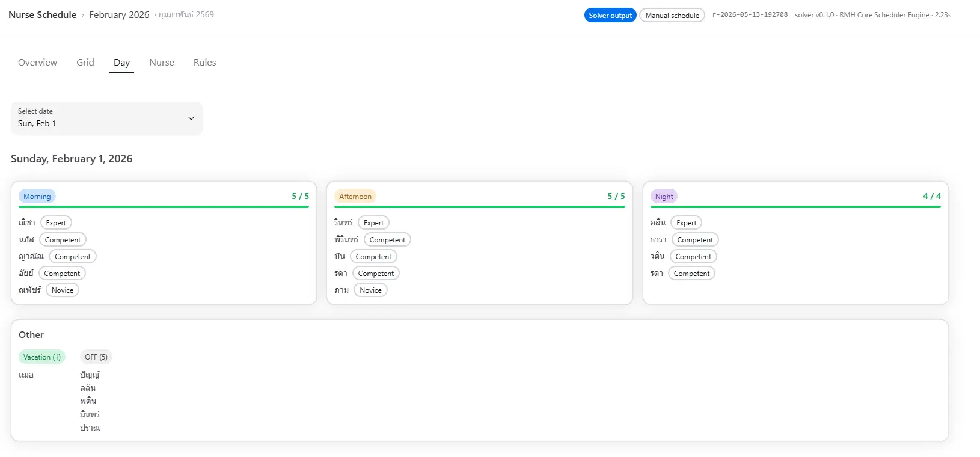Click the run ID r-2026-05-13-192708
The height and width of the screenshot is (457, 980).
750,15
